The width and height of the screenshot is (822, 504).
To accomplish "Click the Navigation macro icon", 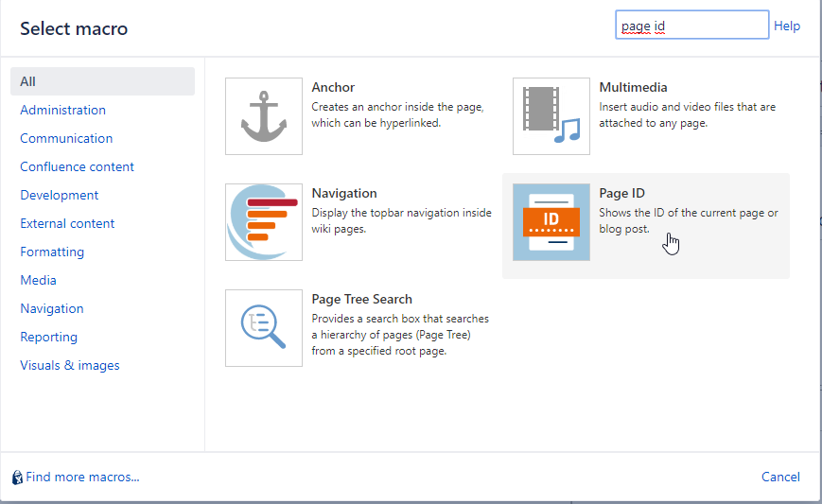I will coord(263,222).
